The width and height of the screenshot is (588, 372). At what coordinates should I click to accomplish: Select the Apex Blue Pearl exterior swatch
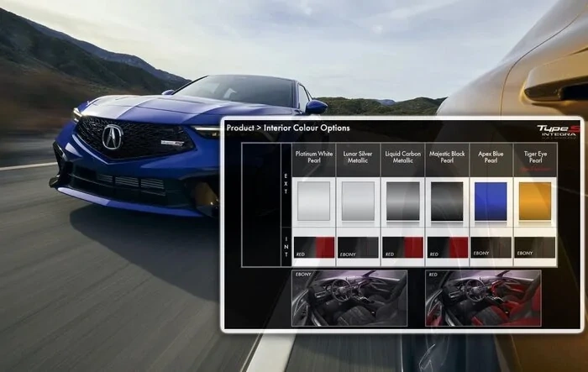pyautogui.click(x=491, y=202)
